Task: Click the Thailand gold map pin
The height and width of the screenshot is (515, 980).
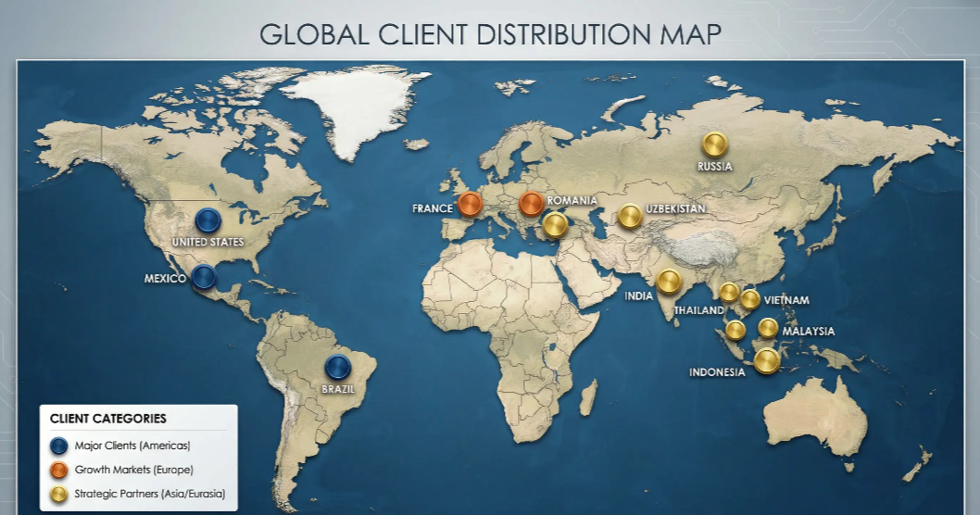Action: coord(729,293)
